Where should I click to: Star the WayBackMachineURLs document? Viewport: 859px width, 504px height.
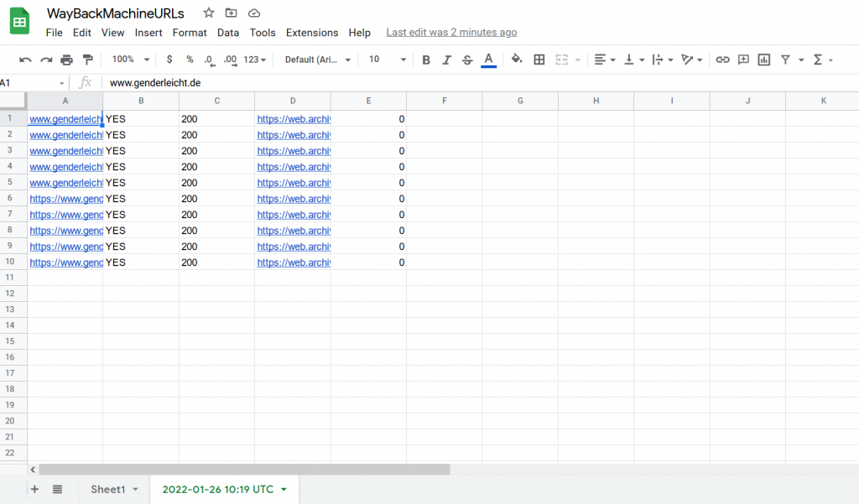[209, 13]
